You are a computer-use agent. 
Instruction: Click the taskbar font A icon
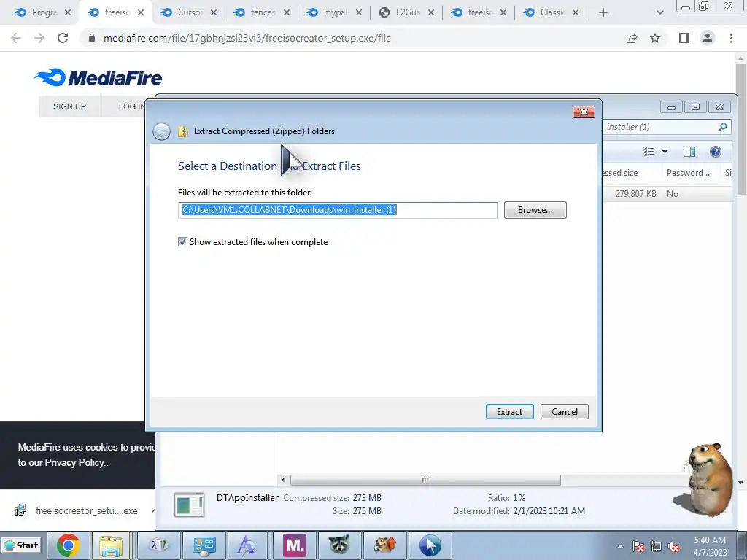(x=247, y=545)
